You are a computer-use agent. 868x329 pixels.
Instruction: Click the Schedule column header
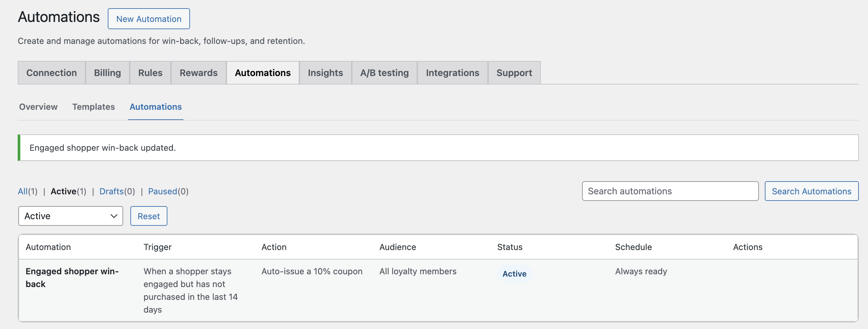click(633, 247)
